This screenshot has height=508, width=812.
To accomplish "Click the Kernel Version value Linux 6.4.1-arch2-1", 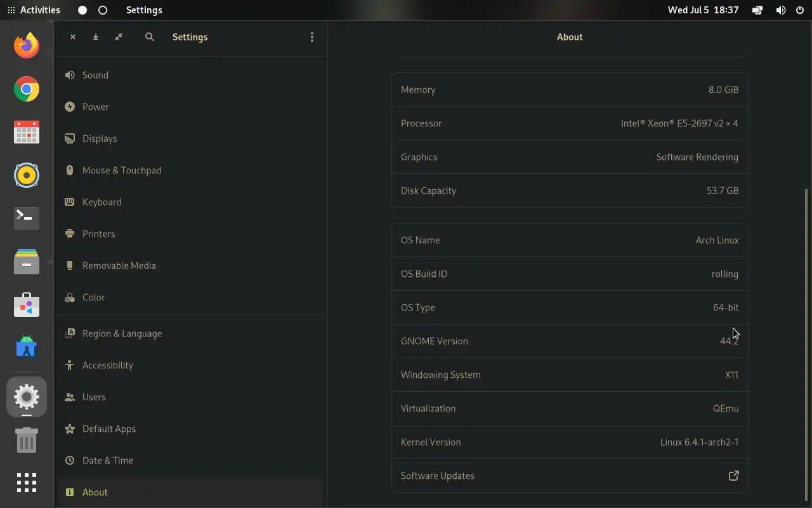I will (699, 442).
